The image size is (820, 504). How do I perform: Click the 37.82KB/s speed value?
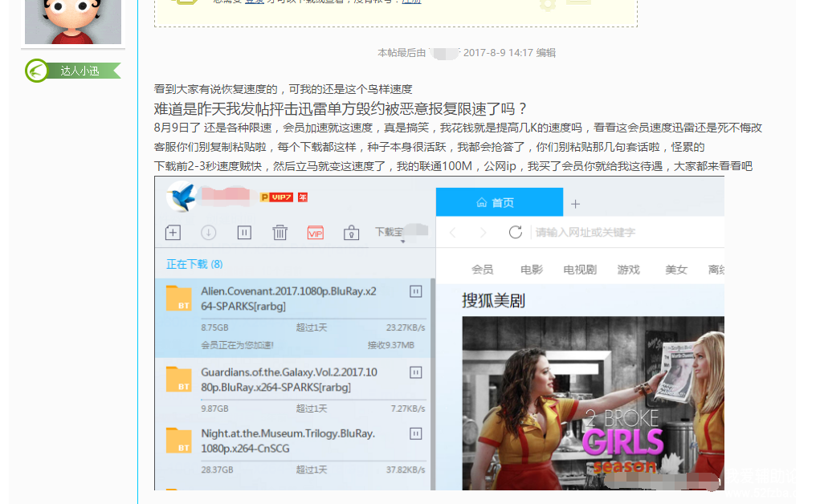coord(406,470)
